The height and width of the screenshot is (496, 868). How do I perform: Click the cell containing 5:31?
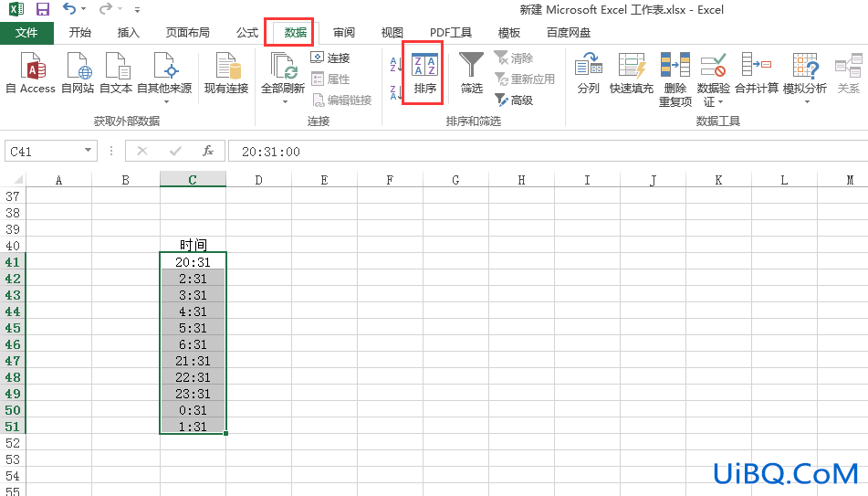(x=193, y=328)
